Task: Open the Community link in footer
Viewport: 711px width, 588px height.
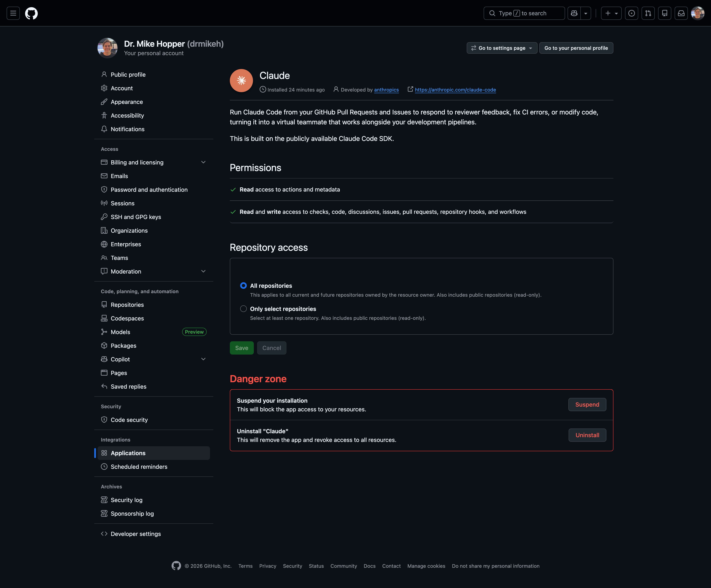Action: [x=344, y=566]
